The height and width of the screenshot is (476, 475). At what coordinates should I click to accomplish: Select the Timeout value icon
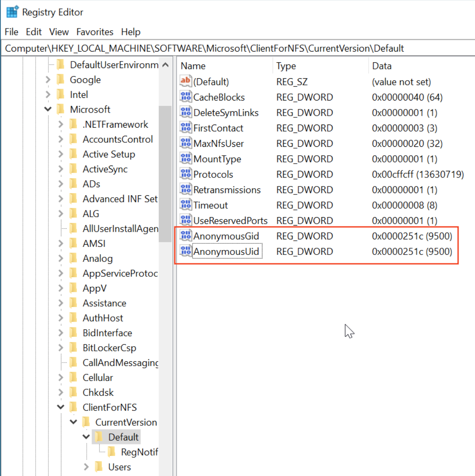click(185, 206)
